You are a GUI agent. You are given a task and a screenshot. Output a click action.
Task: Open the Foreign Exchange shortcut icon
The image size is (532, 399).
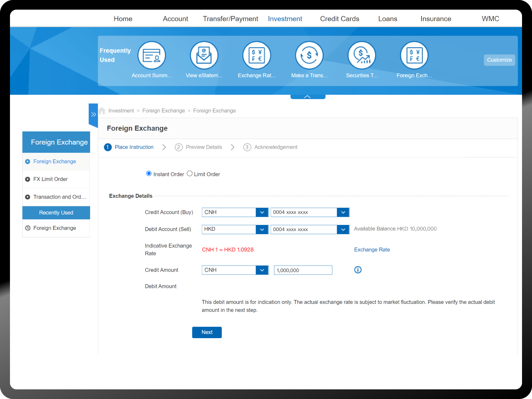(414, 55)
